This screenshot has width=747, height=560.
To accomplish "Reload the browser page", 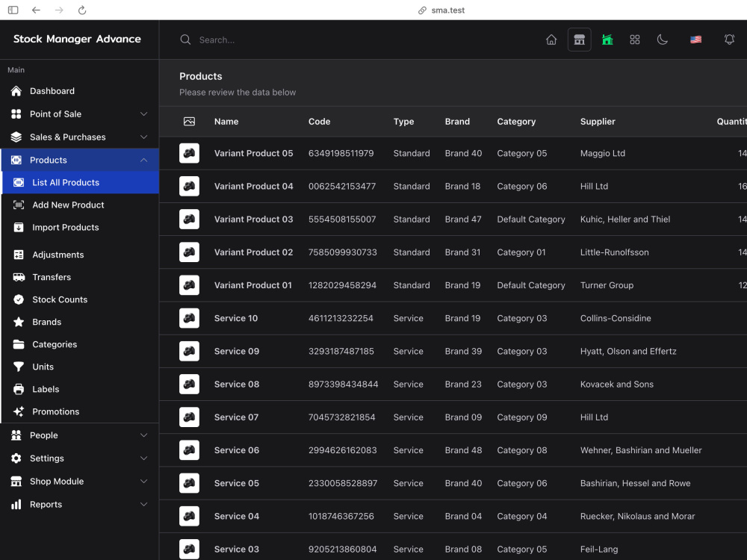I will 82,10.
